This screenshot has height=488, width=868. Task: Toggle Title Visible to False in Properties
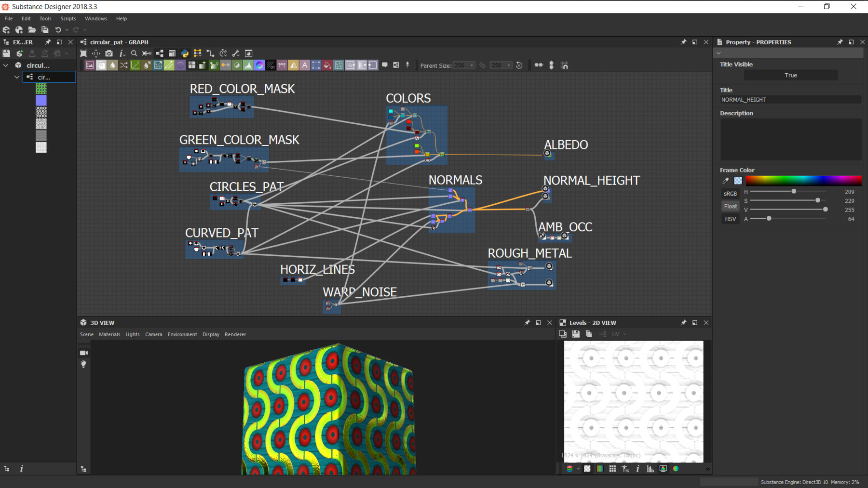[790, 75]
